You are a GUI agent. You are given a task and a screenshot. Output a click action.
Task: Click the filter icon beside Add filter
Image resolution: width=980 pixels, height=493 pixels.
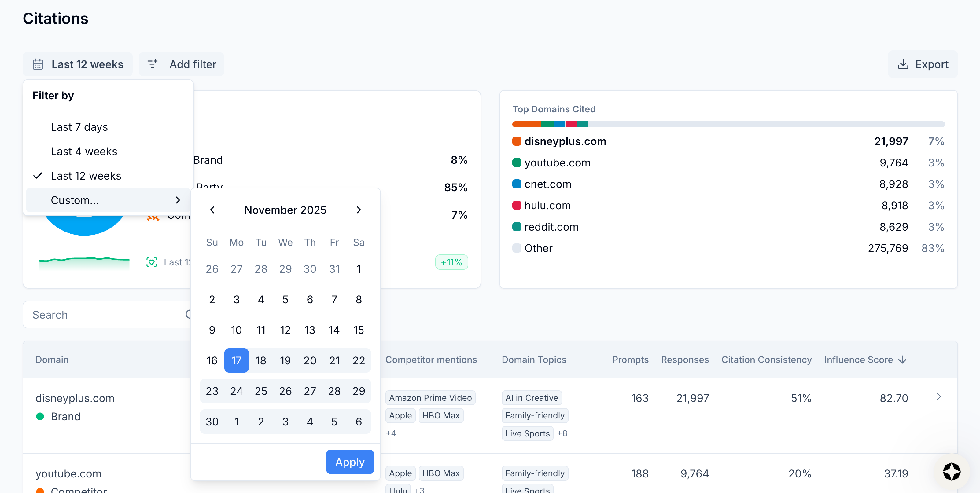(153, 64)
